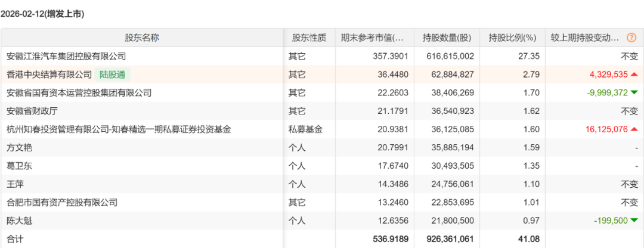Viewport: 644px width, 248px height.
Task: Click share count 24,756,061
Action: tap(452, 184)
